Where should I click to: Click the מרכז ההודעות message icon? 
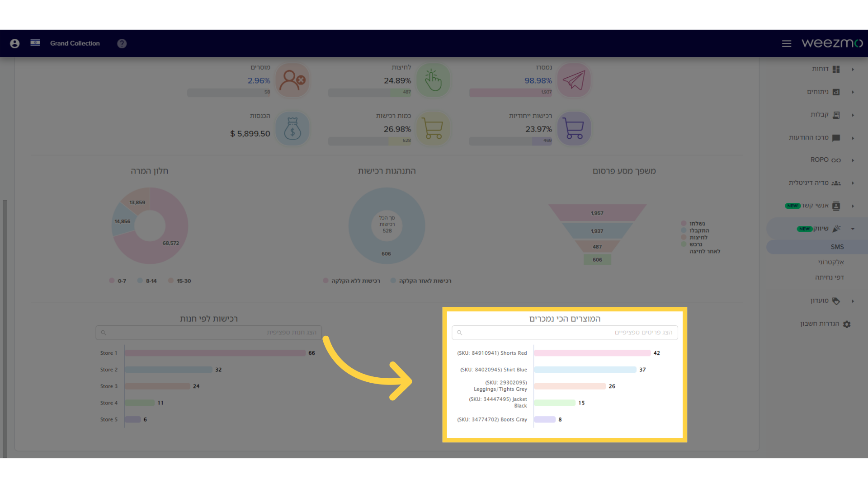pyautogui.click(x=836, y=138)
